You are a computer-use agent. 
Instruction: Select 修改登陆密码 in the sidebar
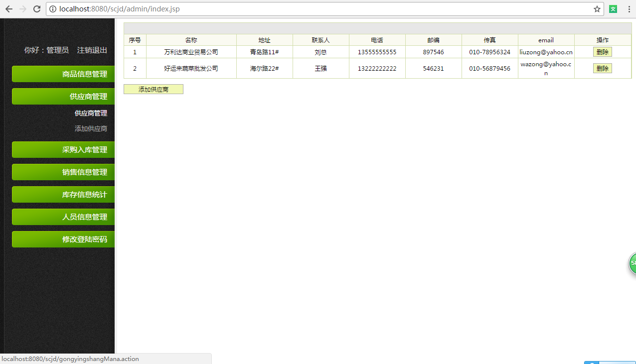coord(63,239)
